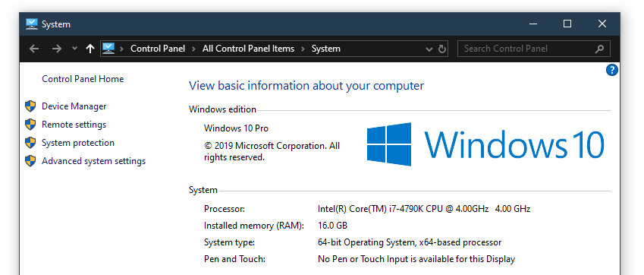The height and width of the screenshot is (275, 644).
Task: Expand chevron before Control Panel breadcrumb
Action: pos(121,49)
